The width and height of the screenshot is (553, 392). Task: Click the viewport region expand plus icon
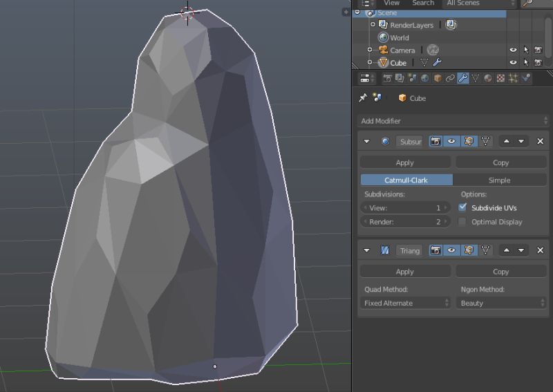[x=346, y=12]
